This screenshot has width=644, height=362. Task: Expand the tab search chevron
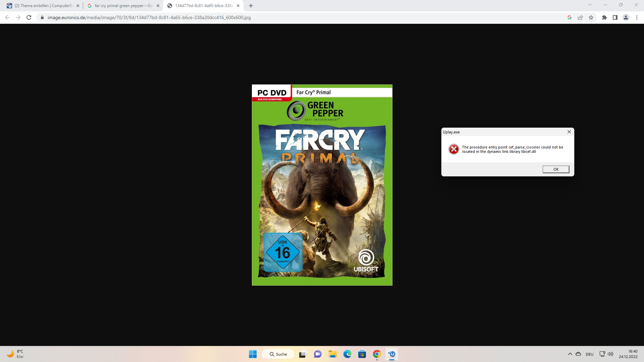tap(590, 5)
